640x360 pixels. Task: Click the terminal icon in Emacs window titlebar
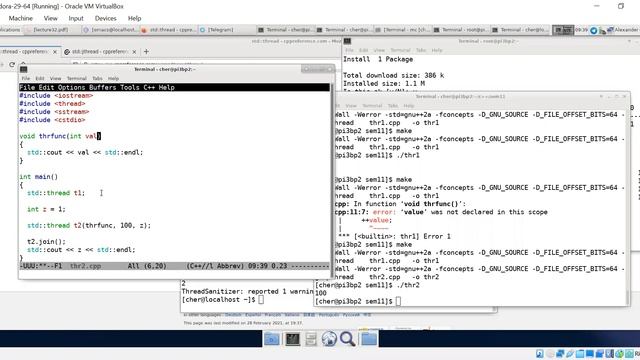click(24, 69)
